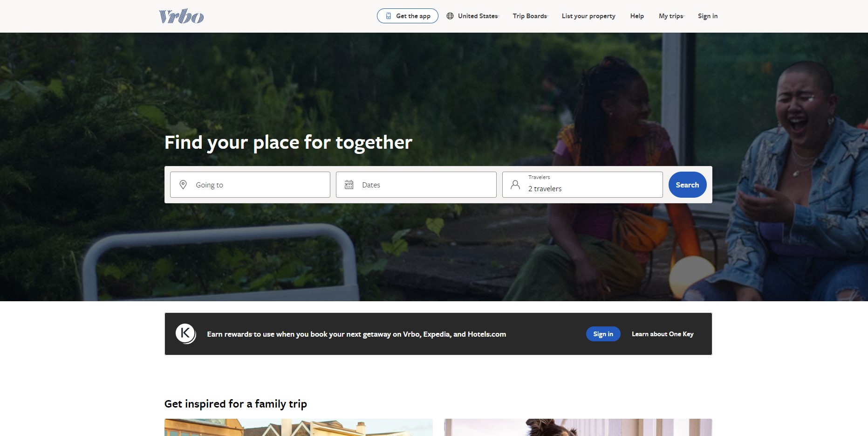Click the blue Search button

[x=687, y=185]
